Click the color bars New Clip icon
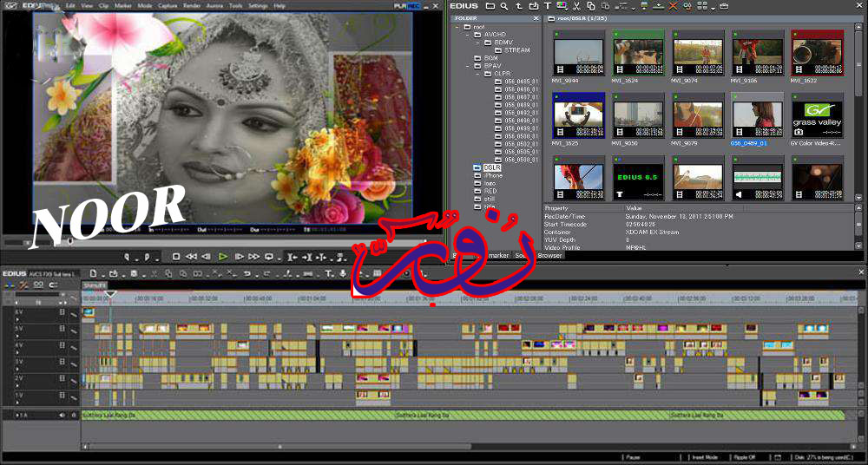 point(562,6)
